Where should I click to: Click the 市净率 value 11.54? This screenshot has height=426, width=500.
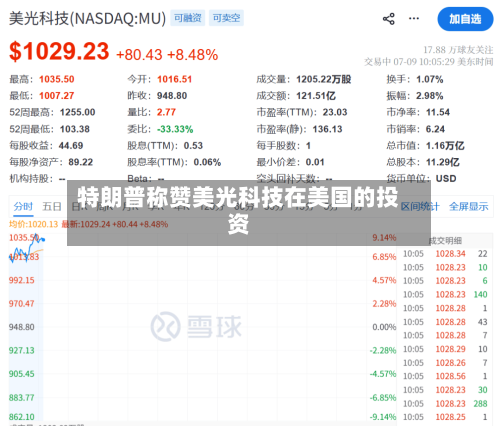(438, 112)
